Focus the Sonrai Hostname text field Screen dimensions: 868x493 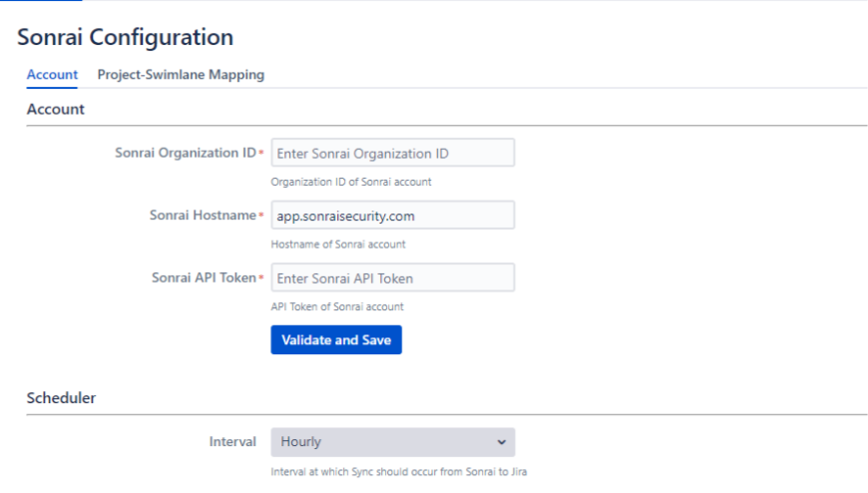point(392,216)
